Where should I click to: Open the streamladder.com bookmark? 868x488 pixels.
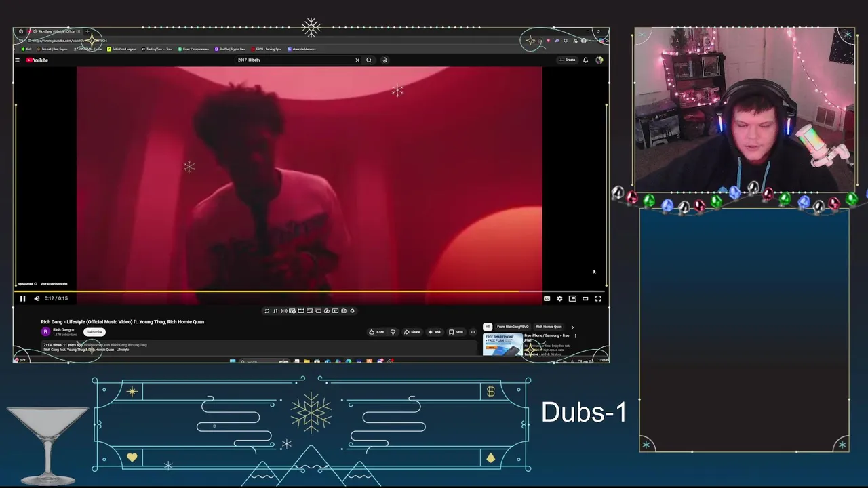tap(302, 49)
